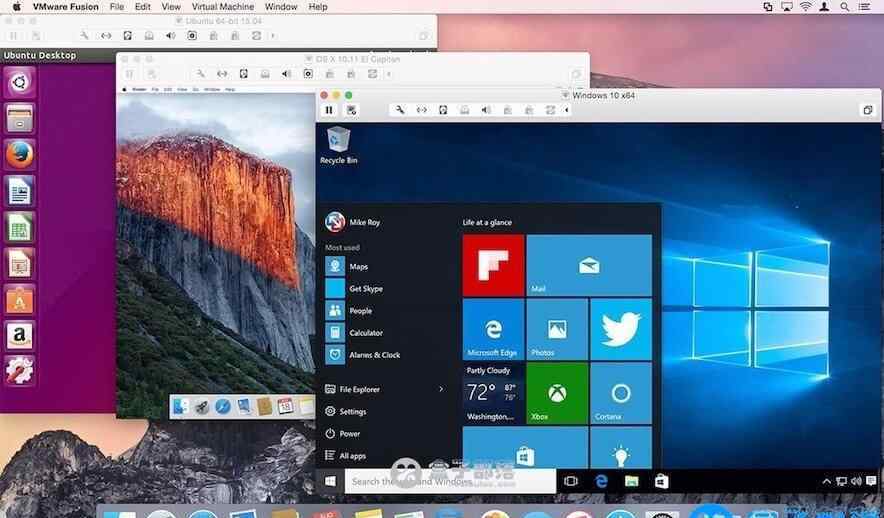The width and height of the screenshot is (884, 518).
Task: Open Windows tray network icon
Action: click(x=841, y=481)
